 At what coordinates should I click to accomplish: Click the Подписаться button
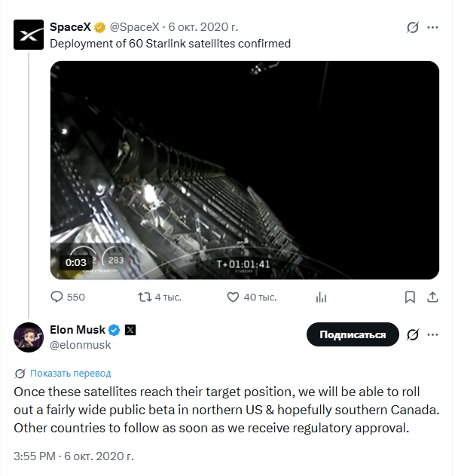[x=353, y=334]
